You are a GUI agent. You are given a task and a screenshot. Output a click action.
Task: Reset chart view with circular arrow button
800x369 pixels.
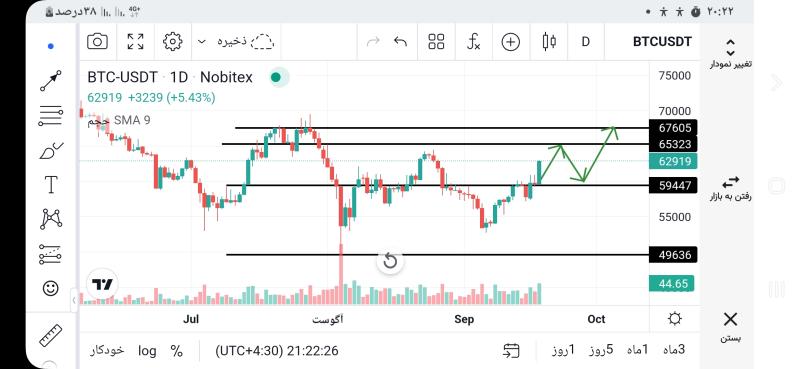pos(390,261)
